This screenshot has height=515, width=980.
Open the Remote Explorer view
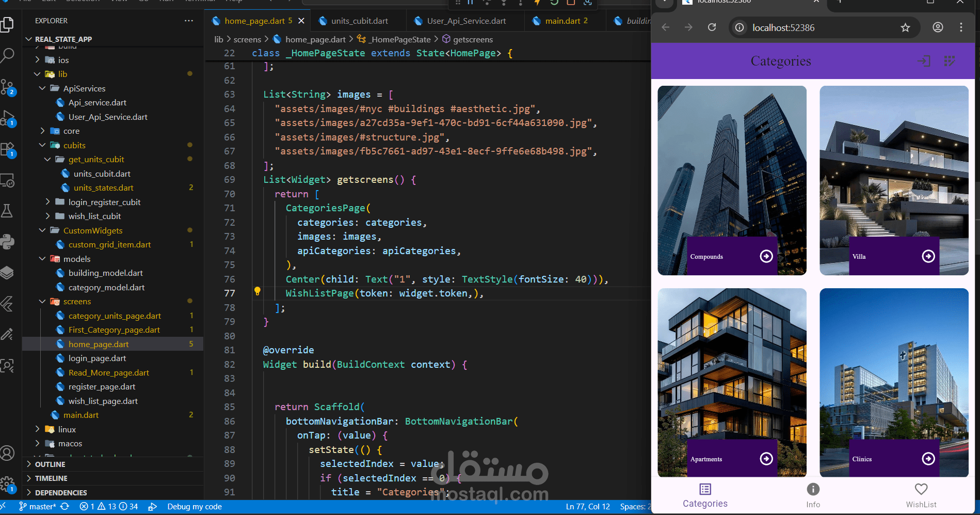(8, 180)
